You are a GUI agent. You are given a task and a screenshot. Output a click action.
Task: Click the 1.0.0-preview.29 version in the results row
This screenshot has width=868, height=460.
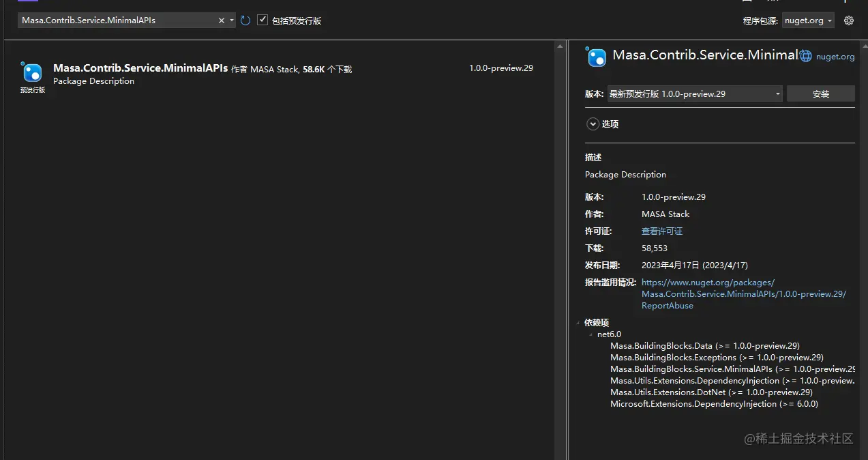tap(501, 68)
